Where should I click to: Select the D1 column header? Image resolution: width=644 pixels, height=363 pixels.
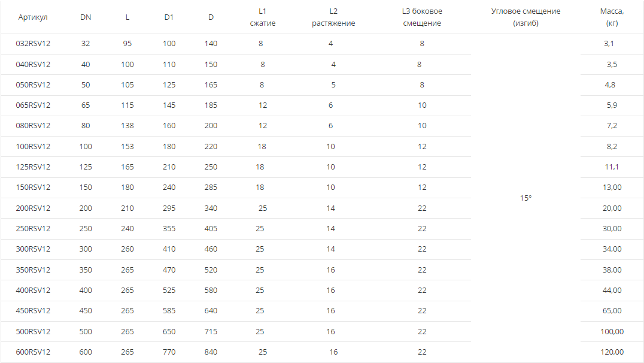[169, 17]
